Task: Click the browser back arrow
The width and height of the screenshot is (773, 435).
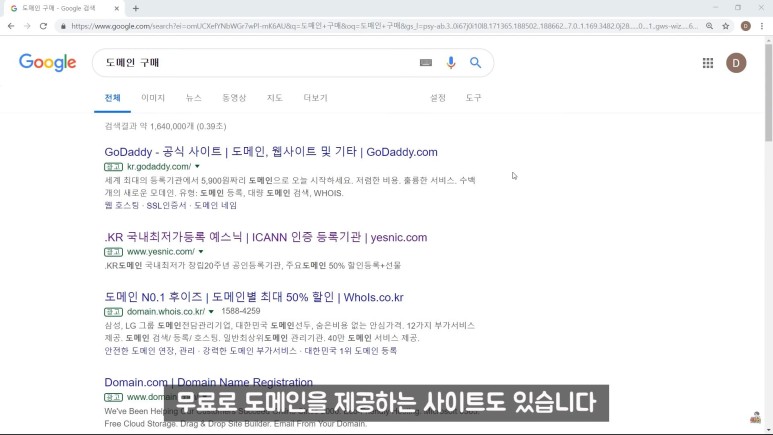Action: 11,26
